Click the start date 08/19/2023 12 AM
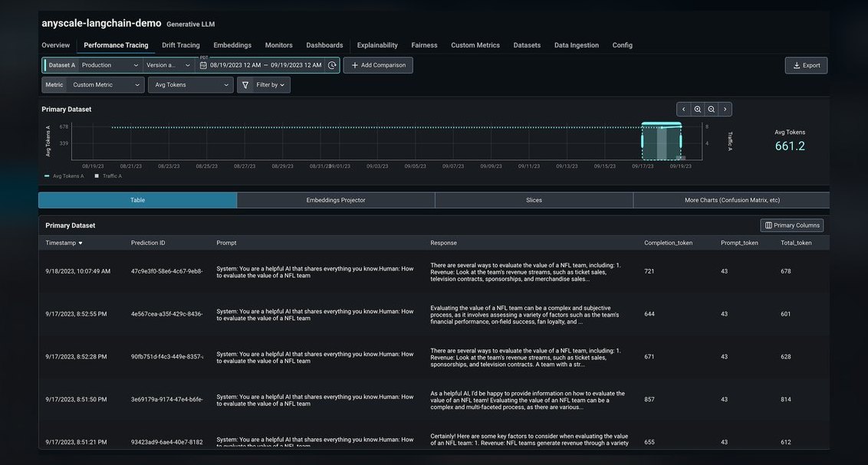The width and height of the screenshot is (868, 465). [235, 65]
